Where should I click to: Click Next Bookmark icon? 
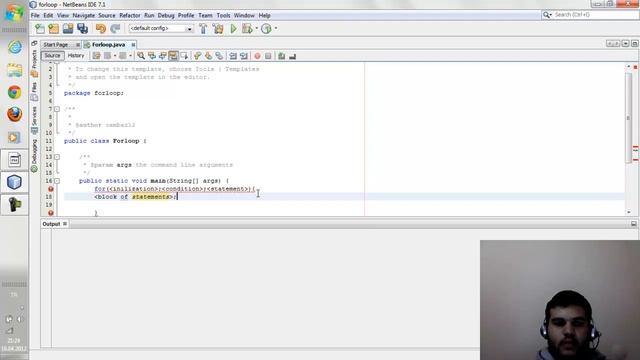point(208,56)
